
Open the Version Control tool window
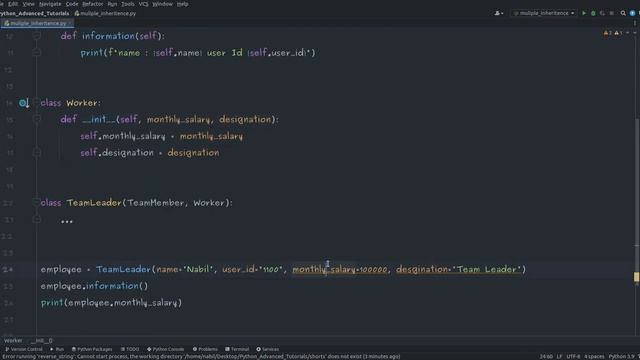tap(24, 349)
